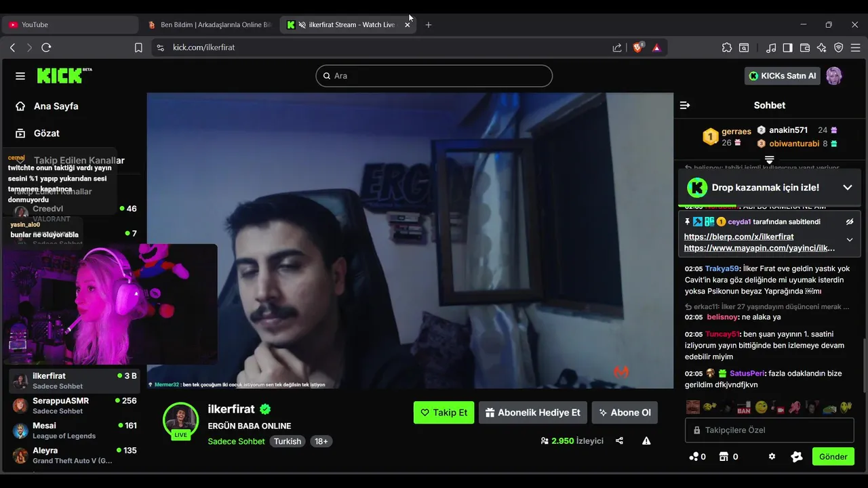Screen dimensions: 868x488
Task: Expand the pinned message chevron
Action: (x=850, y=240)
